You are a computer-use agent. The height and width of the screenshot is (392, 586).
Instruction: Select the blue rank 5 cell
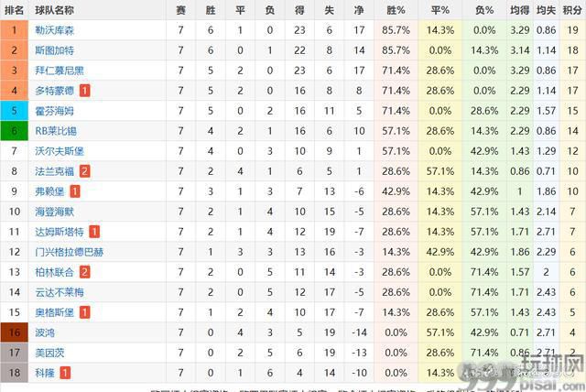[x=15, y=111]
